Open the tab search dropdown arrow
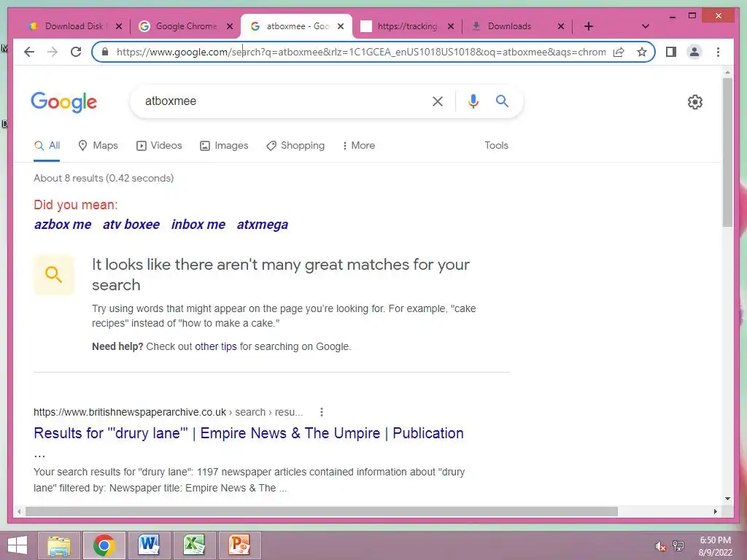 tap(646, 26)
